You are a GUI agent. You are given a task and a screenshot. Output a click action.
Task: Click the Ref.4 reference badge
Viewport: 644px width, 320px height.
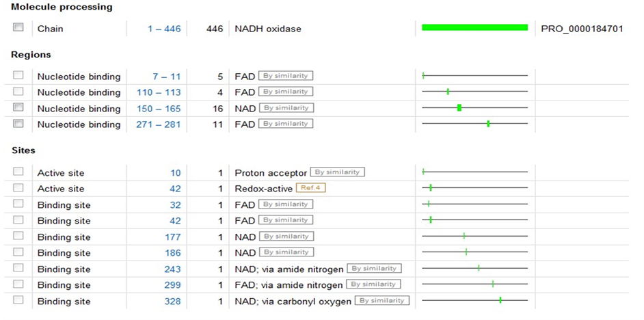[x=311, y=188]
